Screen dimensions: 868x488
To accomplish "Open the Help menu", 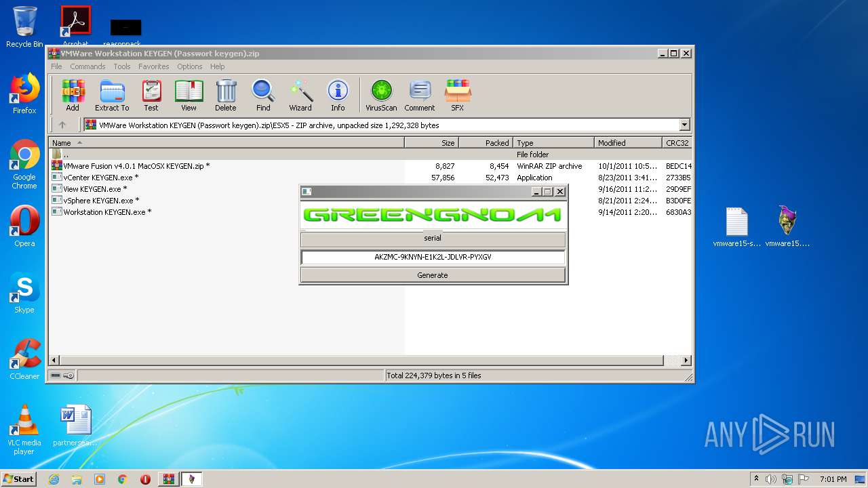I will coord(217,66).
